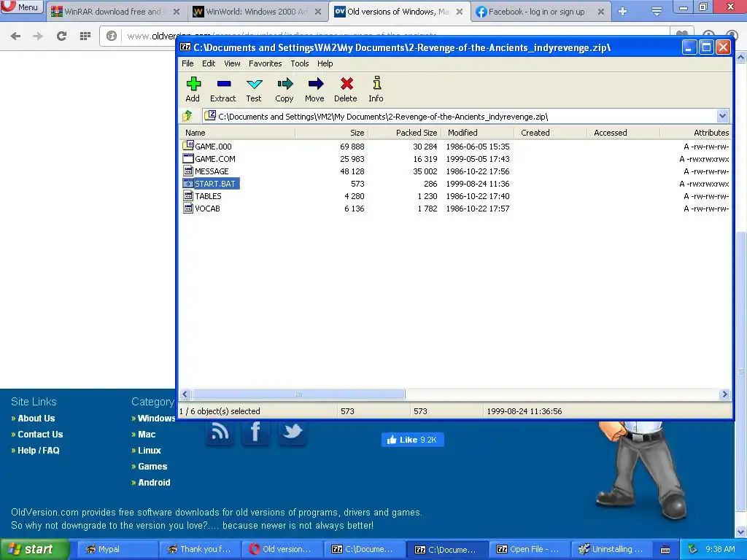Sort file list by Size column
This screenshot has width=747, height=560.
[x=332, y=133]
